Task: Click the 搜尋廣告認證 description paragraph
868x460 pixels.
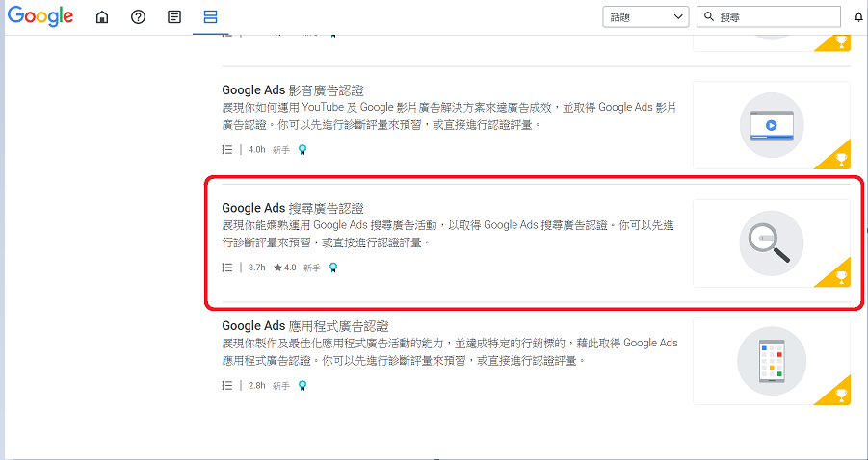Action: tap(448, 234)
